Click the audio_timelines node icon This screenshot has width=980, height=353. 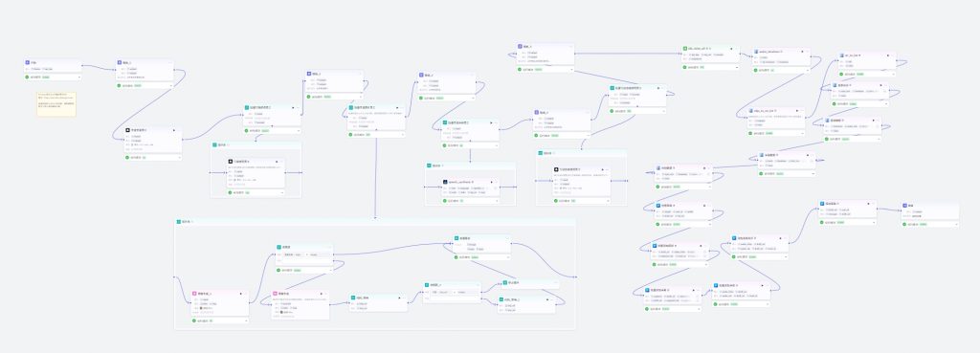(x=756, y=52)
